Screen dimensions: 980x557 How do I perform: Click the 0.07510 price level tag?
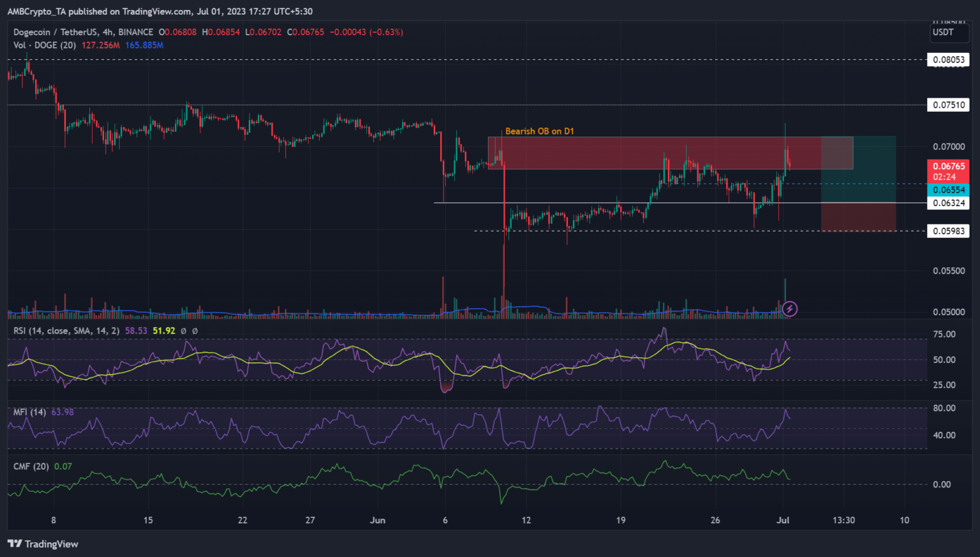(948, 105)
